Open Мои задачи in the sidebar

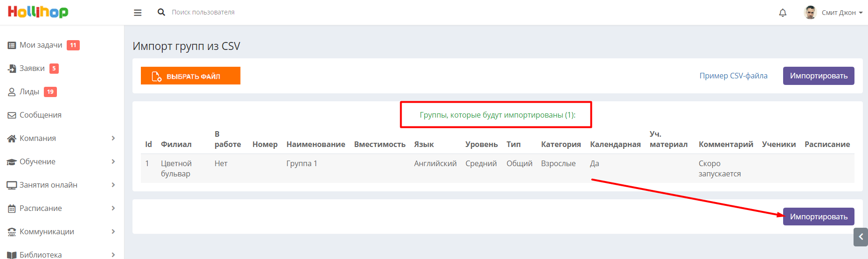[x=41, y=45]
